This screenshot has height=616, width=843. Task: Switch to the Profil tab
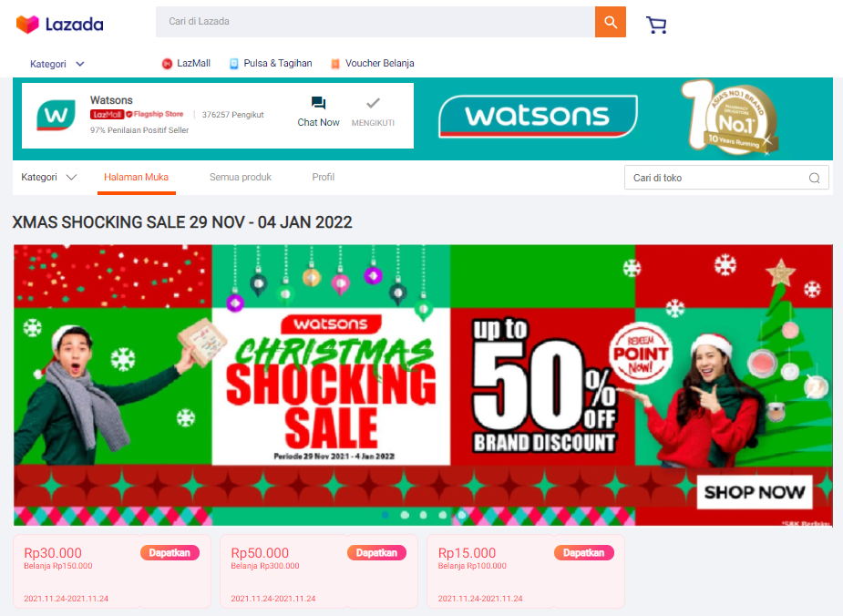[x=324, y=177]
